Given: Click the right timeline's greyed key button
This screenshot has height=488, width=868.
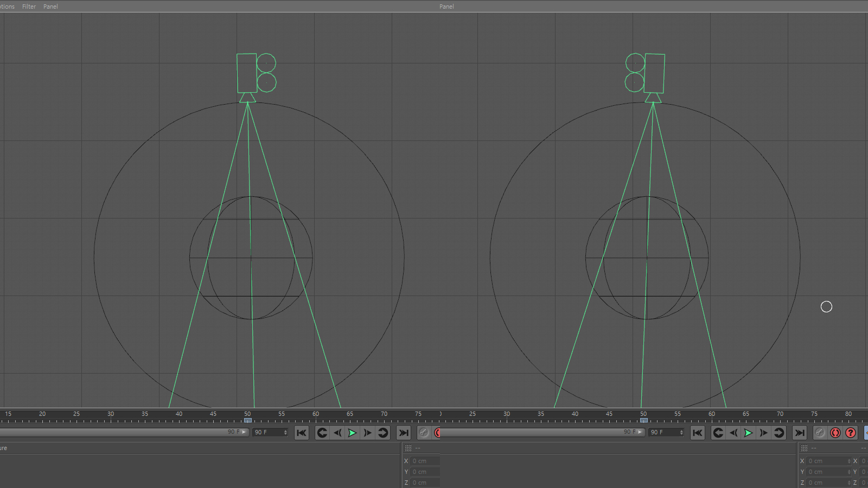Looking at the screenshot, I should tap(820, 432).
